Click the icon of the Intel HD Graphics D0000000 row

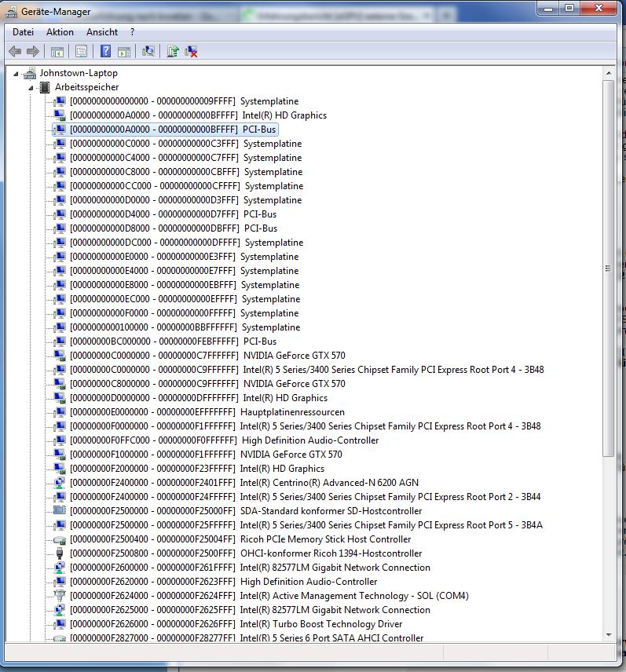pyautogui.click(x=60, y=398)
